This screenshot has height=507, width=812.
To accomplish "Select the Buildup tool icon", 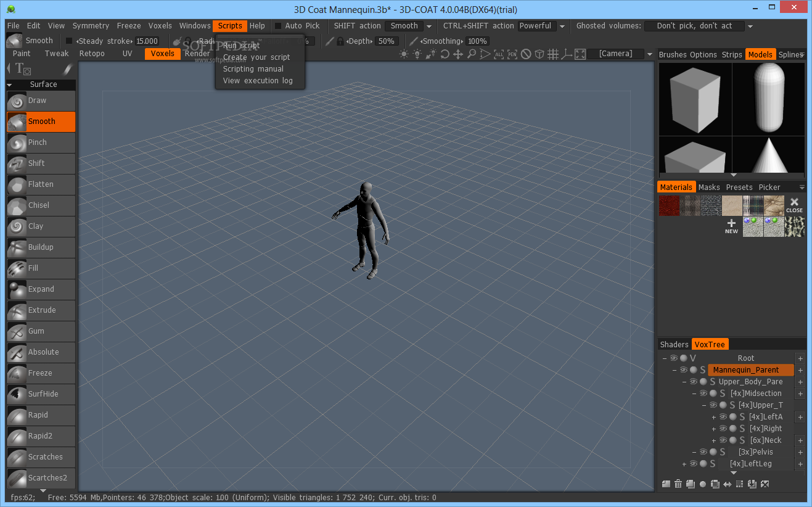I will tap(17, 247).
